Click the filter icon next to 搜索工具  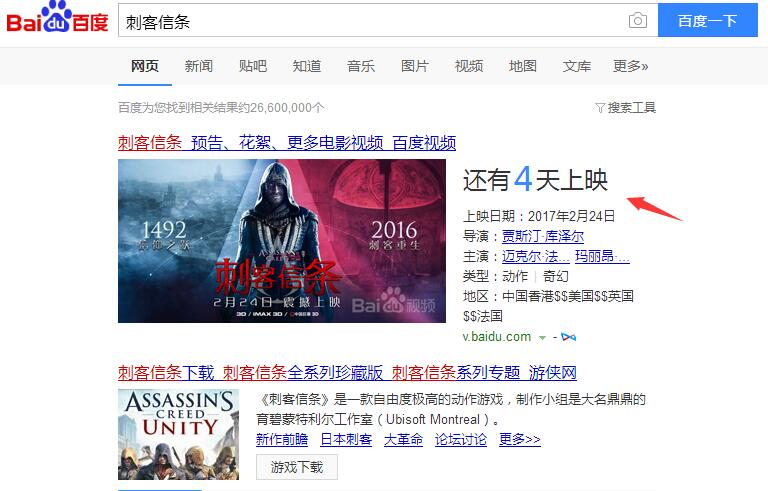[x=600, y=107]
